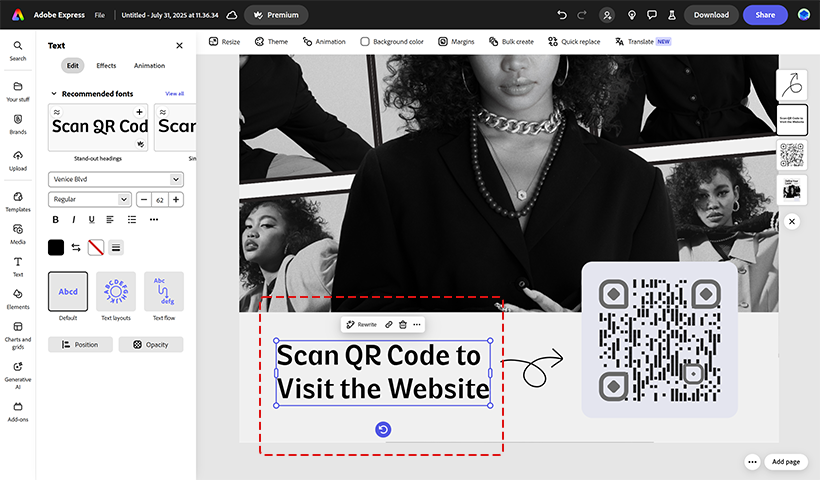Undo the last action
Viewport: 820px width, 480px height.
[x=562, y=15]
